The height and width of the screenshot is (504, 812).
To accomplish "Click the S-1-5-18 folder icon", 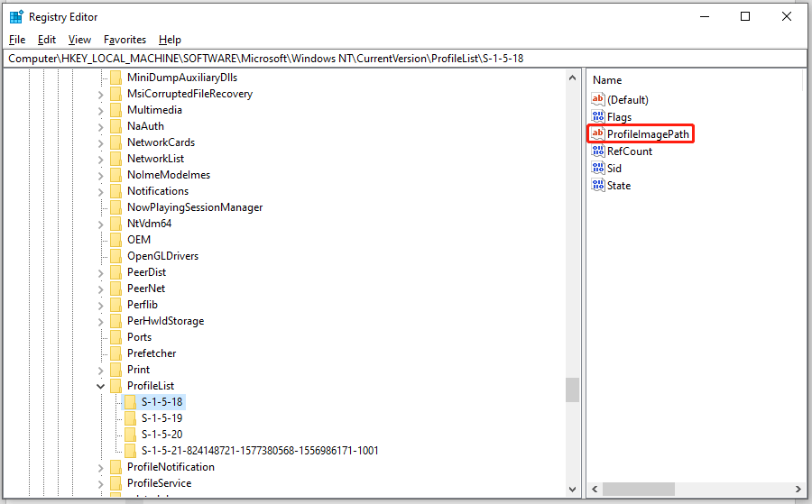I will [130, 402].
